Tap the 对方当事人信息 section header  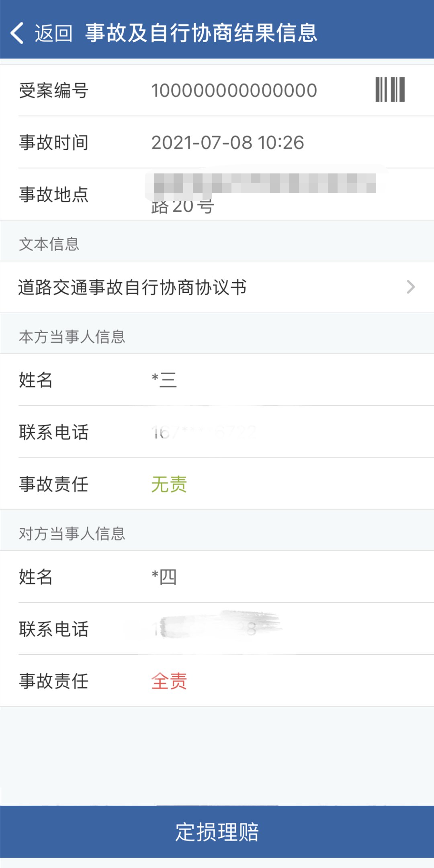(72, 534)
